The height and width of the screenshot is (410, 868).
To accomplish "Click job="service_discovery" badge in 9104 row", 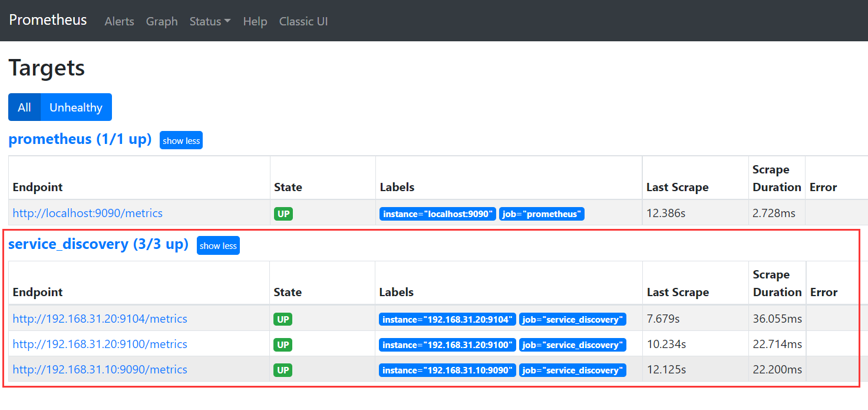I will tap(573, 319).
